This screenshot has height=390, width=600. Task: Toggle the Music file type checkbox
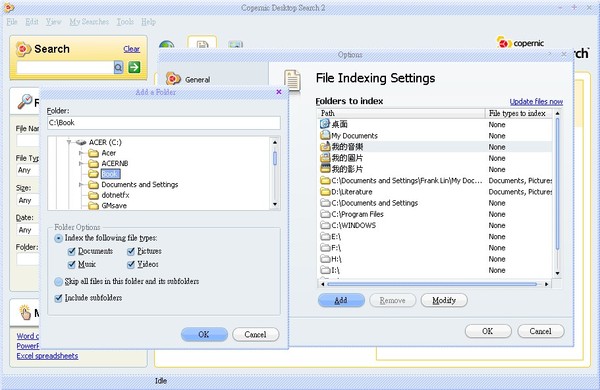[71, 264]
